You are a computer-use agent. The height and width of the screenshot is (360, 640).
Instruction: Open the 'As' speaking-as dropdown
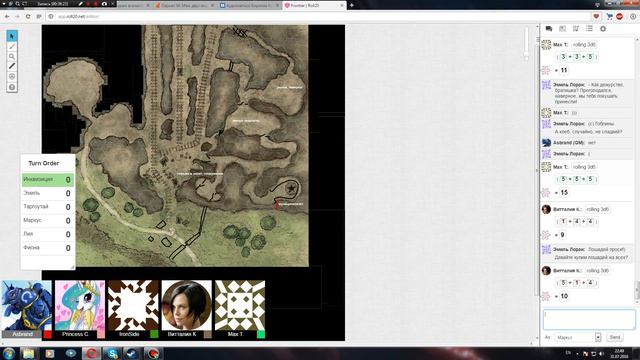point(578,338)
